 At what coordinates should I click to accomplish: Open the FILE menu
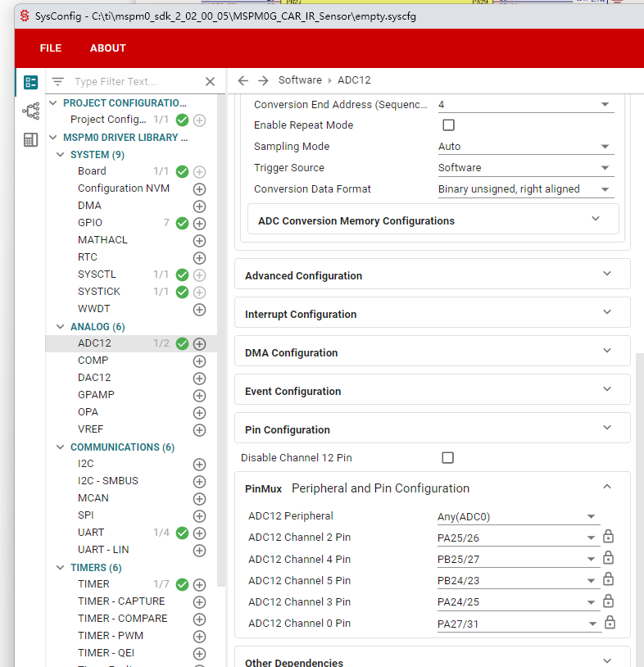pyautogui.click(x=51, y=48)
